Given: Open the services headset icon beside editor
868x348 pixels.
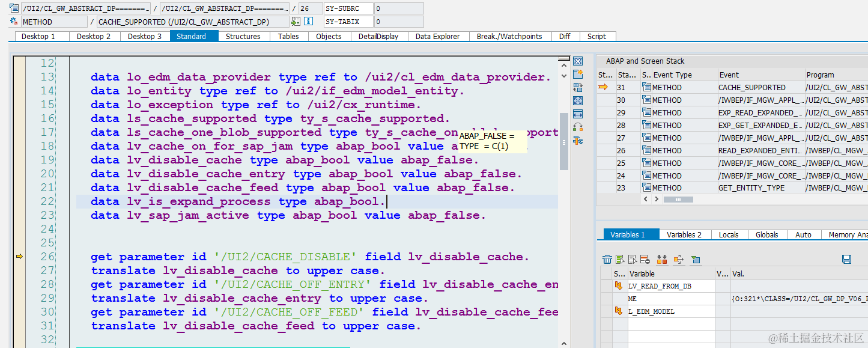Looking at the screenshot, I should point(578,127).
